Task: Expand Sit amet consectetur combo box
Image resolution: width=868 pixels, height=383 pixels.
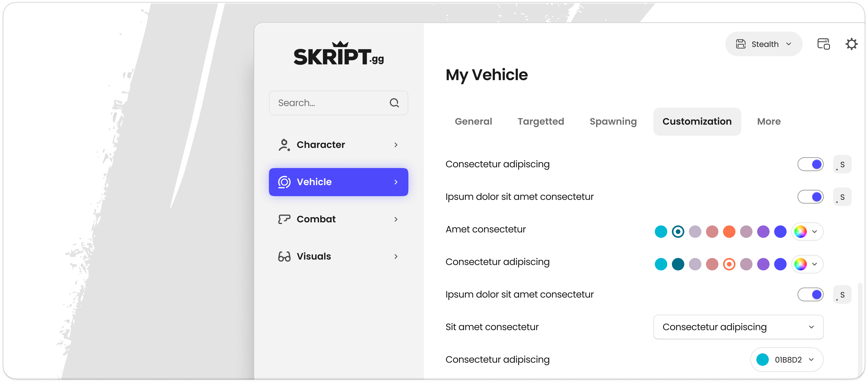Action: (x=738, y=327)
